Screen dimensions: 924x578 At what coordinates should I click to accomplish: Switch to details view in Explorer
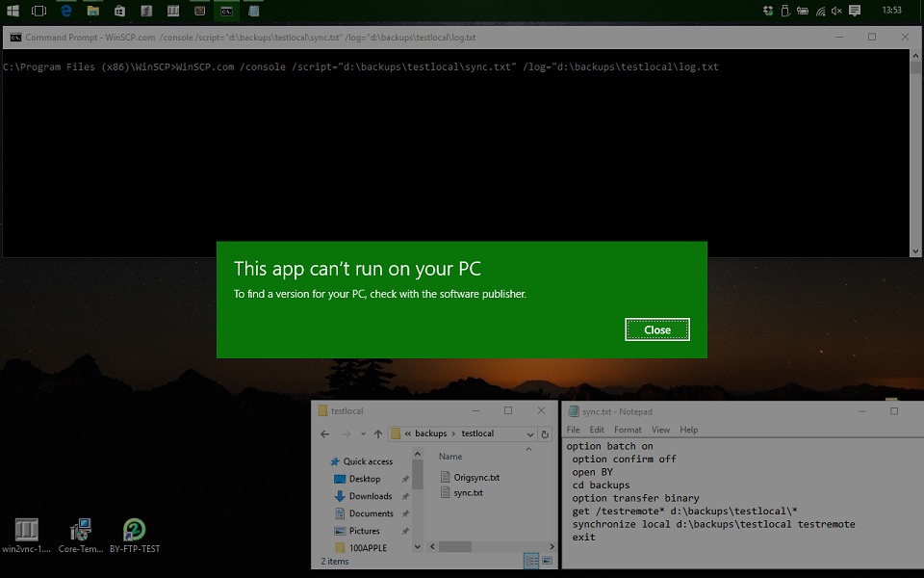(531, 561)
